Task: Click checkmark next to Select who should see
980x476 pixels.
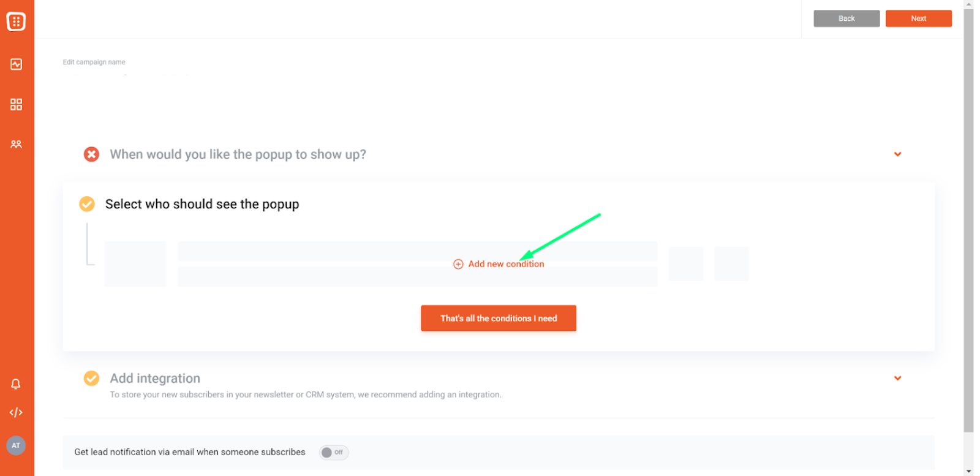Action: 87,204
